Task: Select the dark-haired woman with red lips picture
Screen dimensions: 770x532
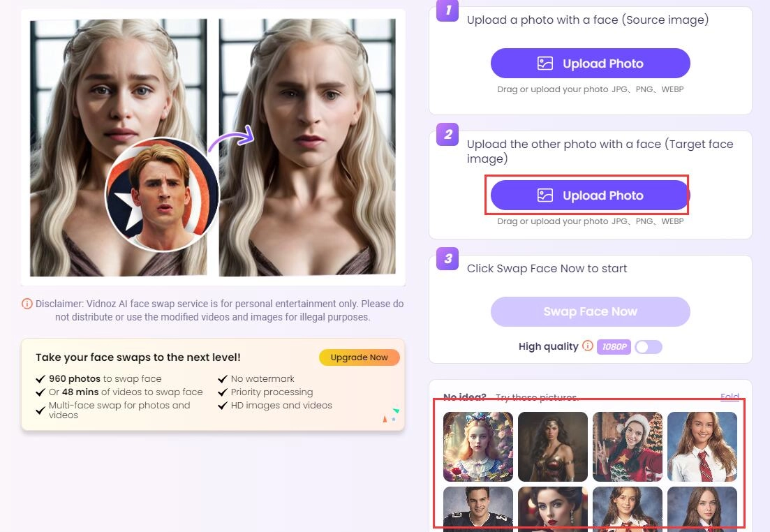Action: point(552,509)
